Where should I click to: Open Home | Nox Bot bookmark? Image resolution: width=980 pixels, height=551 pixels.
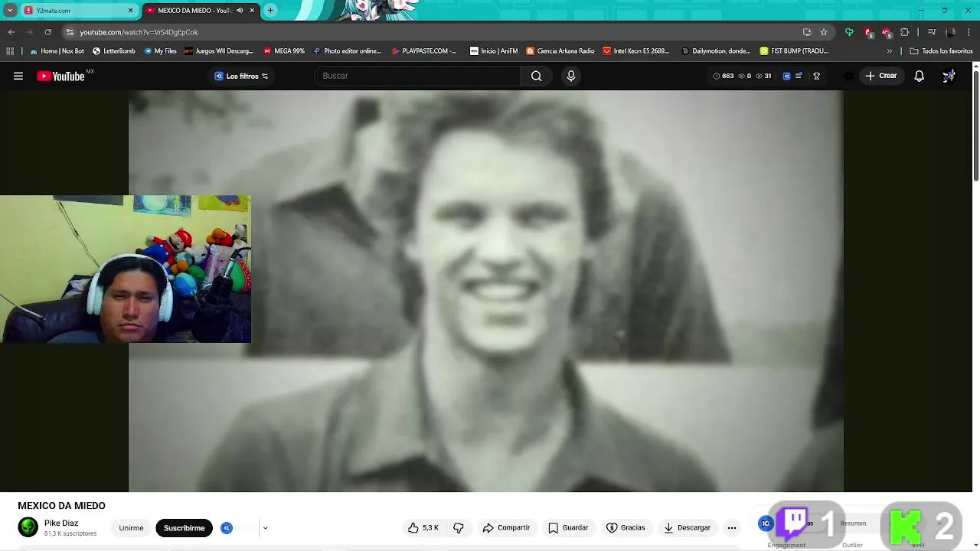point(57,51)
